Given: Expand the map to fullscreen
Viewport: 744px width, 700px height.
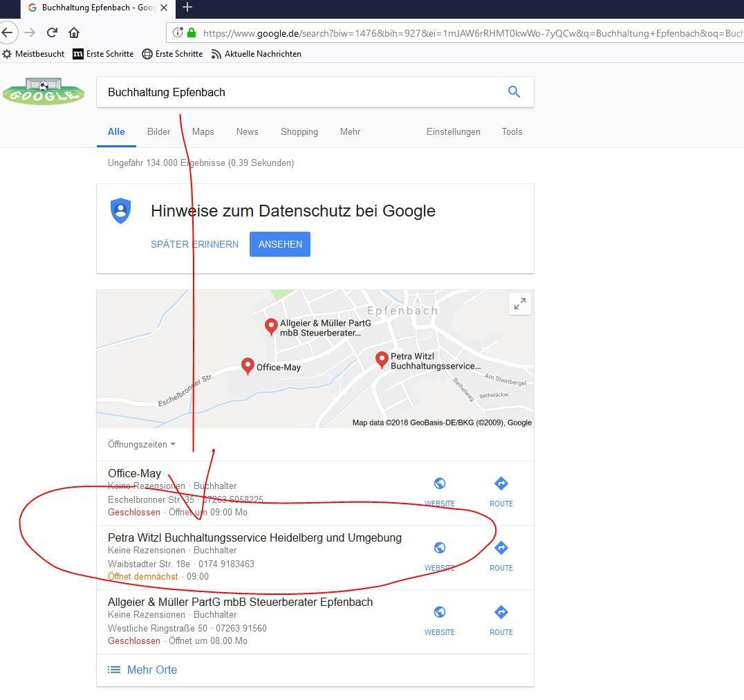Looking at the screenshot, I should pyautogui.click(x=519, y=303).
